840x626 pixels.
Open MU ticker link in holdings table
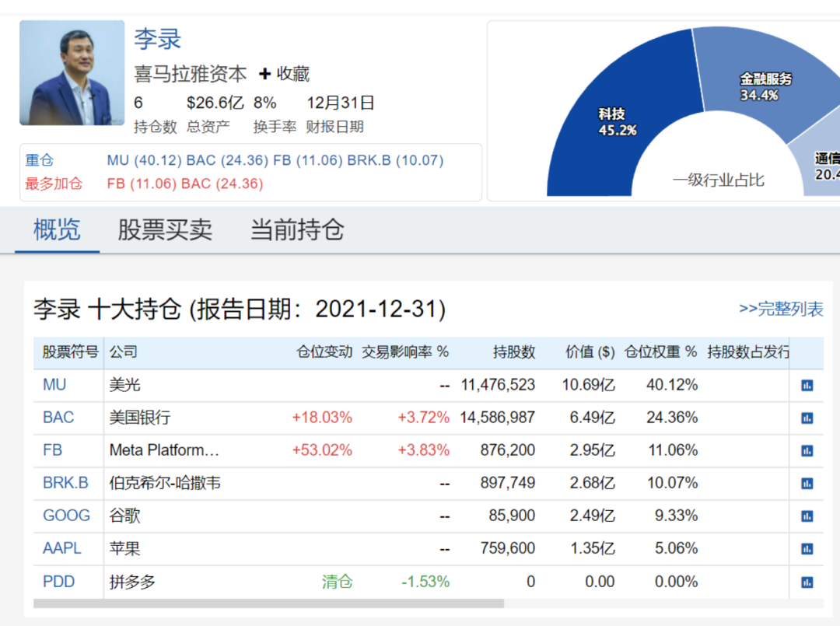click(x=54, y=384)
